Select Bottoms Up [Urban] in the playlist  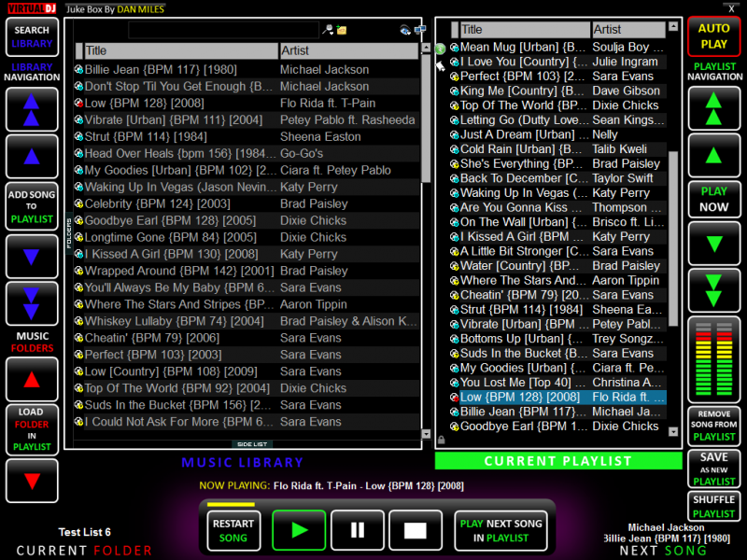(557, 339)
